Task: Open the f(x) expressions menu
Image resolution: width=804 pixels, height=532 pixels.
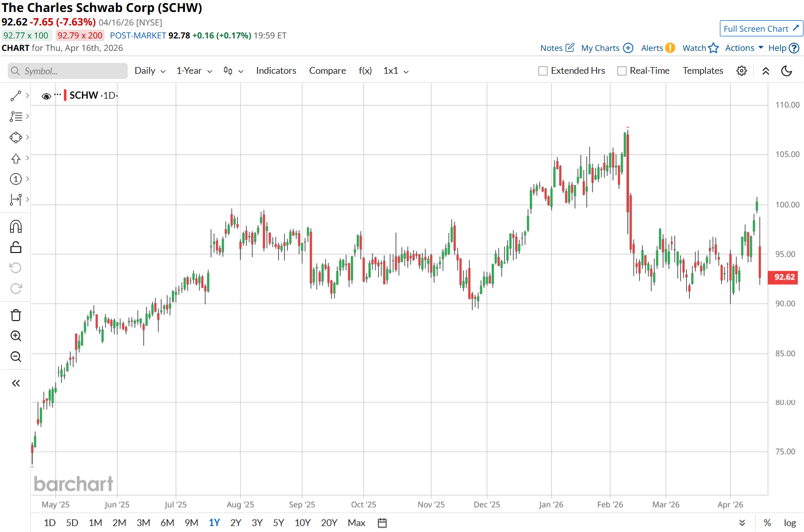Action: (x=365, y=71)
